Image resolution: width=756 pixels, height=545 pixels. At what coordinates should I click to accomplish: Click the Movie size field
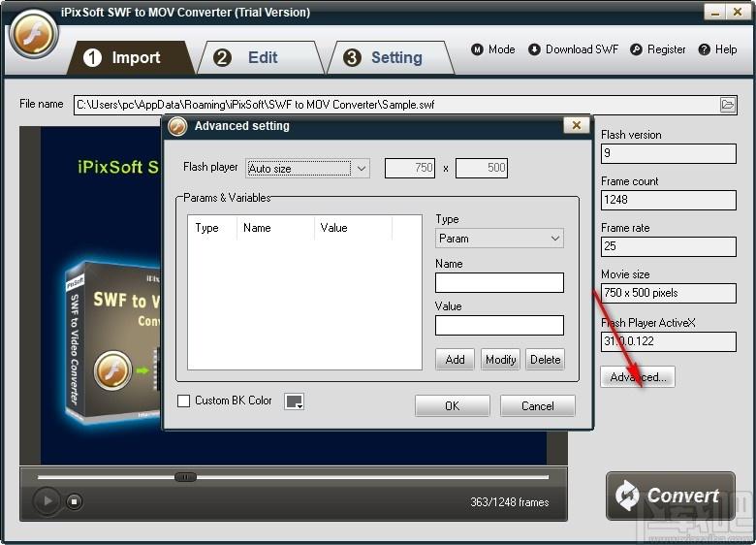pos(668,293)
